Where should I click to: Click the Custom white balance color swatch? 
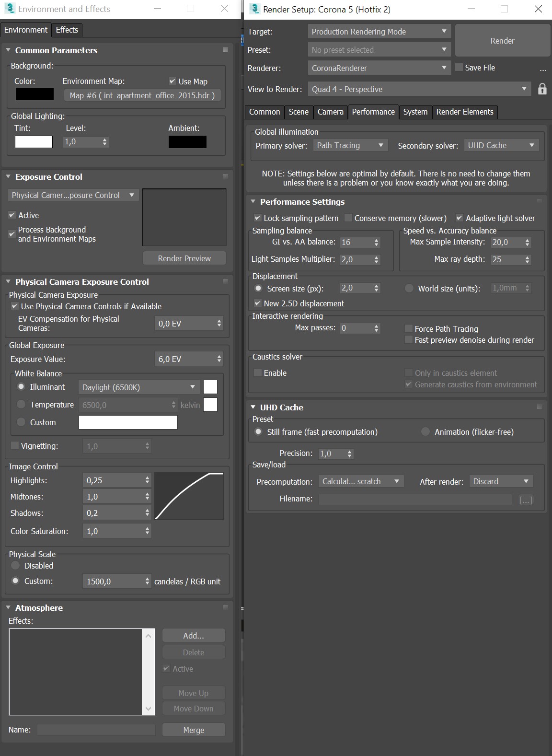tap(128, 422)
